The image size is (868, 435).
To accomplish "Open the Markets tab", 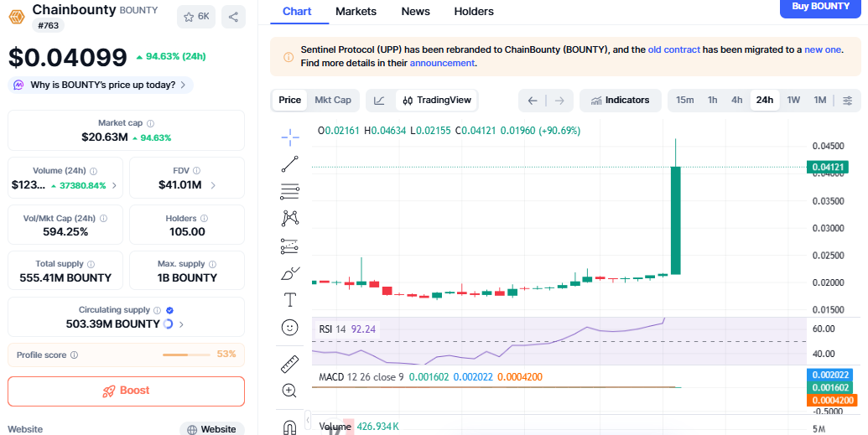I will pos(356,12).
